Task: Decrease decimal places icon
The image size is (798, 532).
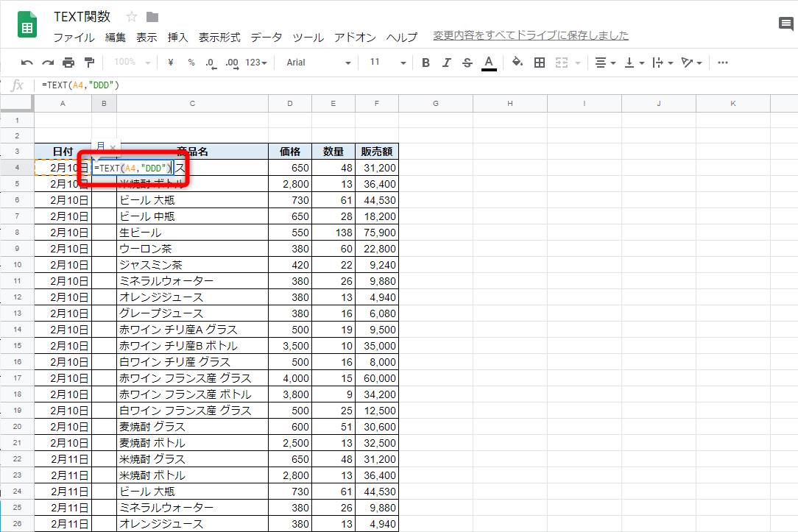Action: point(211,63)
